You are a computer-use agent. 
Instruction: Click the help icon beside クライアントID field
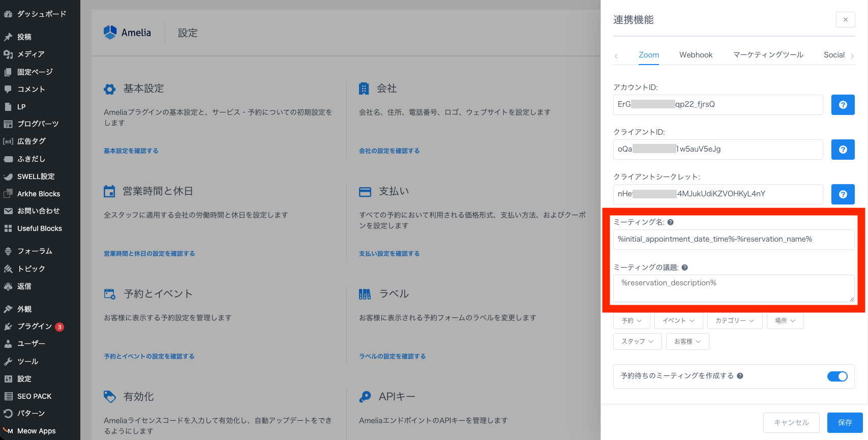coord(843,150)
